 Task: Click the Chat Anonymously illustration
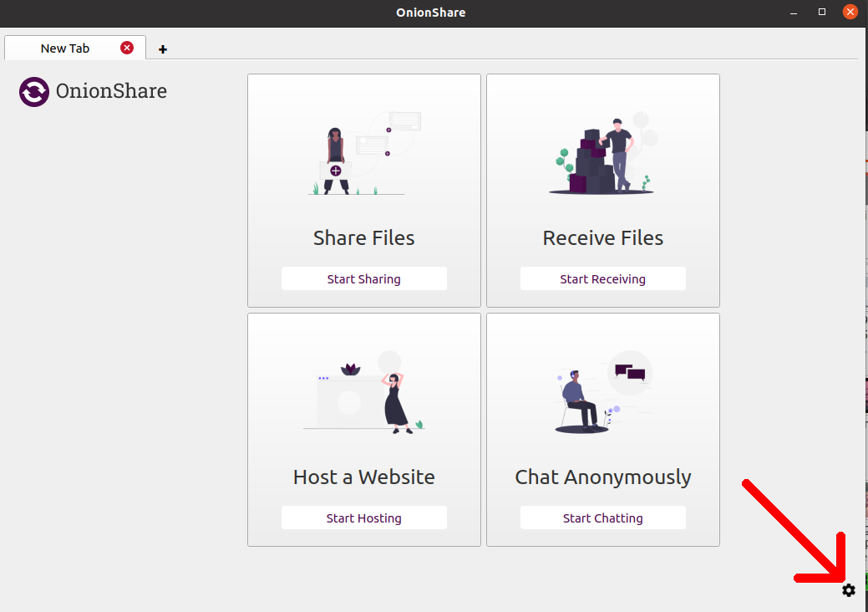pos(603,391)
